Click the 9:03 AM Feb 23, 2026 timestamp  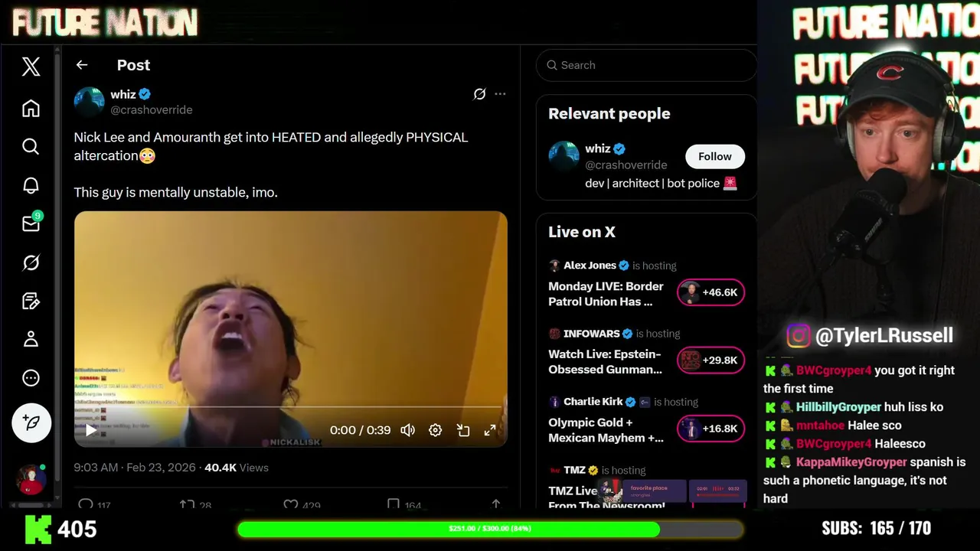[135, 468]
